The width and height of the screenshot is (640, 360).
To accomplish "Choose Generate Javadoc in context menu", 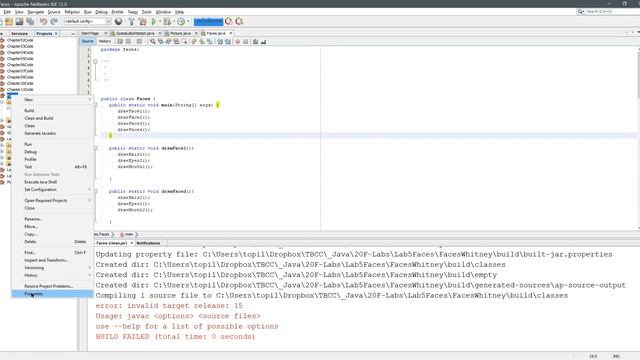I will [x=52, y=133].
